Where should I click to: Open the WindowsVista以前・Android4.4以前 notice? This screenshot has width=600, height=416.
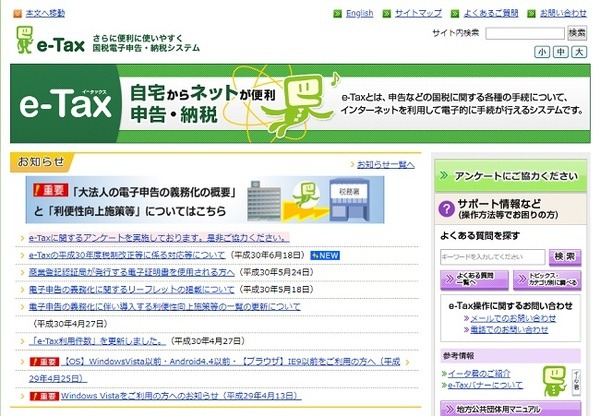[x=230, y=362]
